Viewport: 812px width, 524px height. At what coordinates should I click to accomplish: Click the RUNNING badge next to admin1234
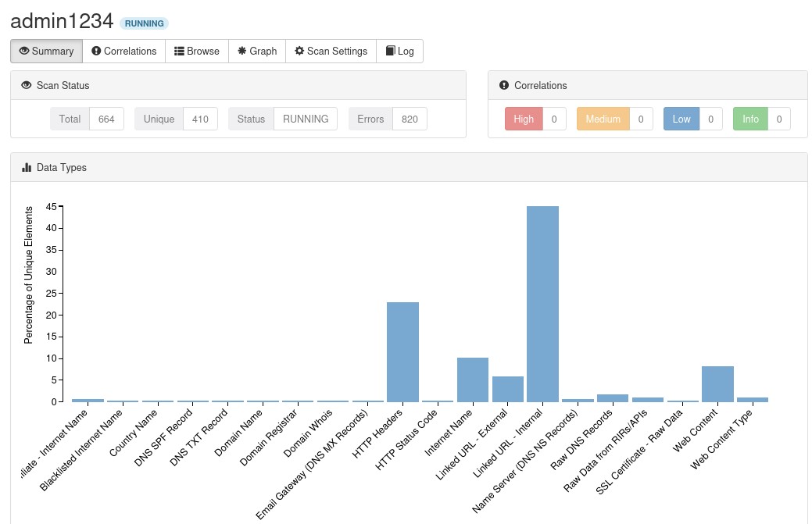(144, 23)
